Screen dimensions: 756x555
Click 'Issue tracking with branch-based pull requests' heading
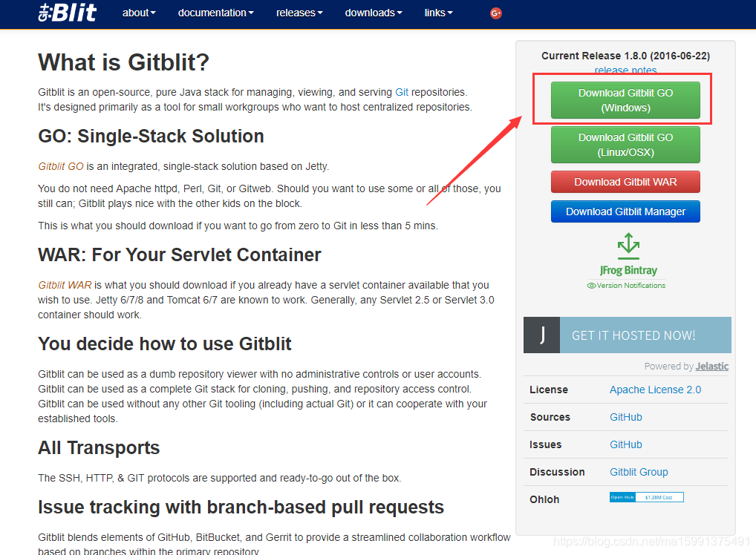(241, 508)
